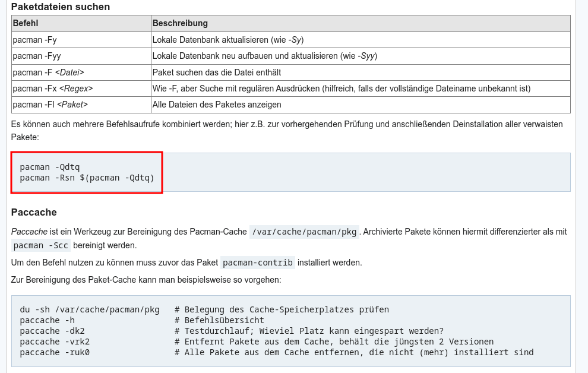This screenshot has width=588, height=373.
Task: Click the 'Beschreibung' table column header
Action: [180, 24]
